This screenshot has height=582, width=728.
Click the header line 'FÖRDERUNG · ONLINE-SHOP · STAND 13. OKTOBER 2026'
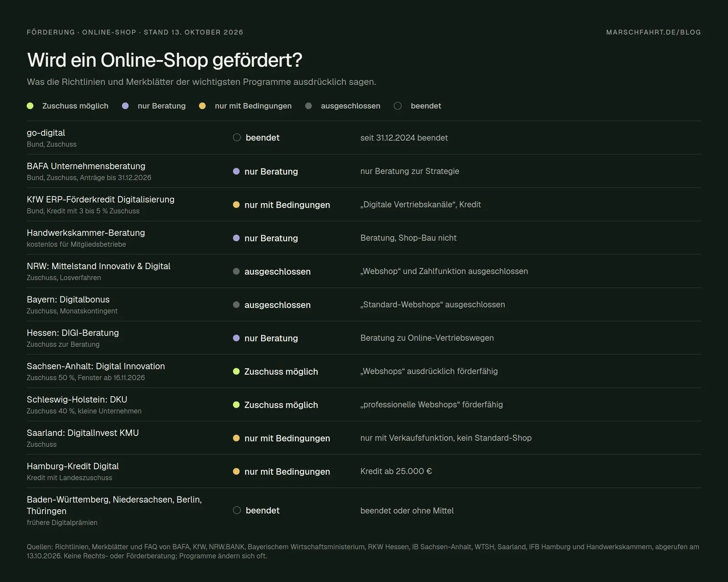(x=135, y=32)
